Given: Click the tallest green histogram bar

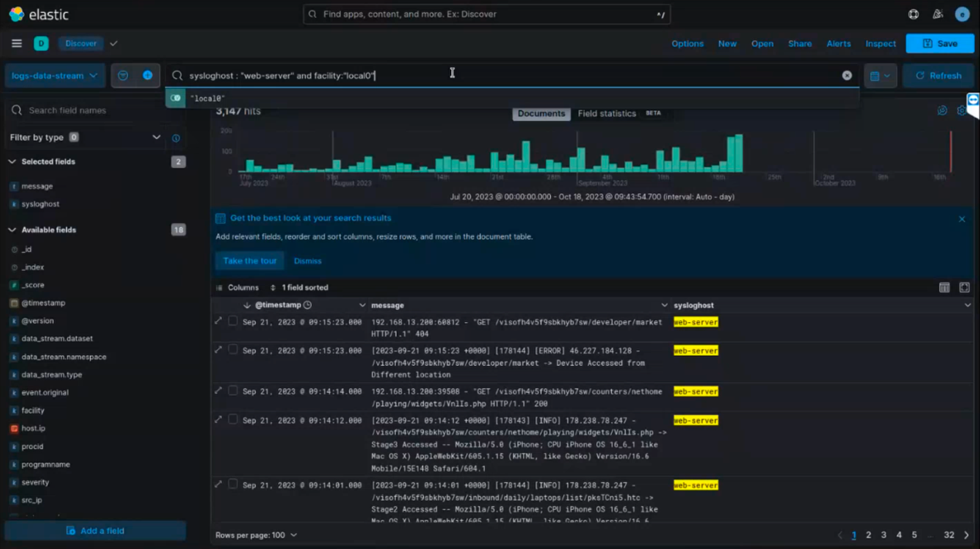Looking at the screenshot, I should click(738, 153).
